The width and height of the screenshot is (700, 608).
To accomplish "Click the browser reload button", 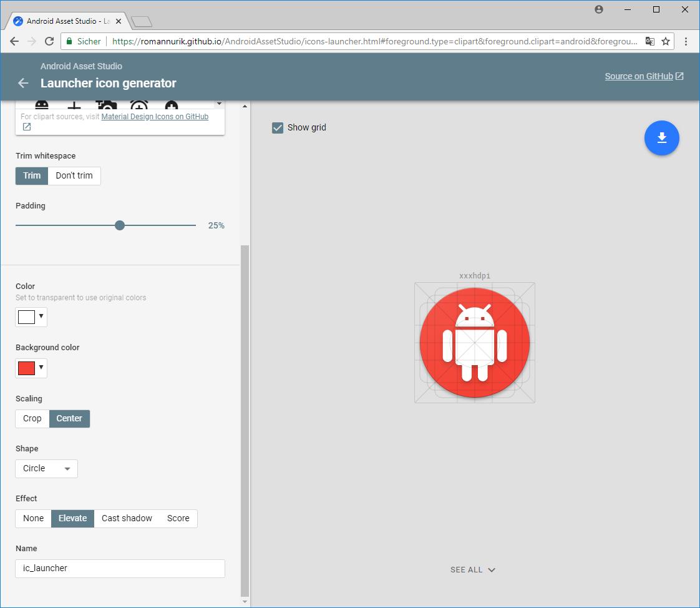I will (x=50, y=41).
